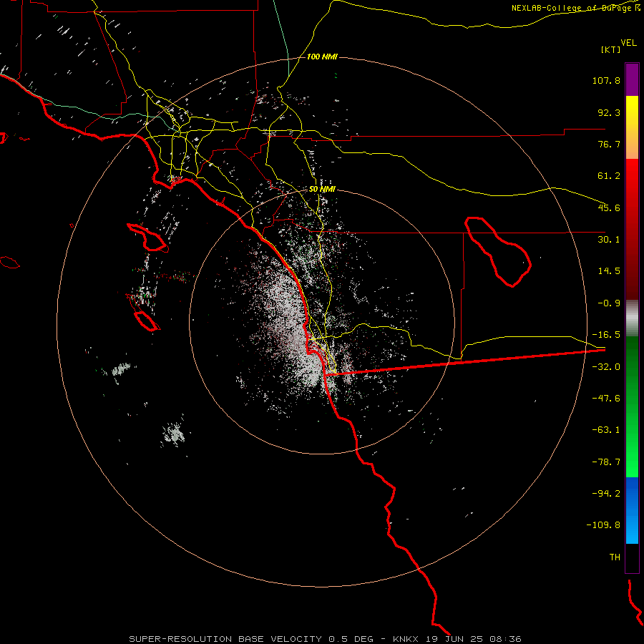The height and width of the screenshot is (644, 644).
Task: Click the -78.7 legend value
Action: [x=606, y=462]
